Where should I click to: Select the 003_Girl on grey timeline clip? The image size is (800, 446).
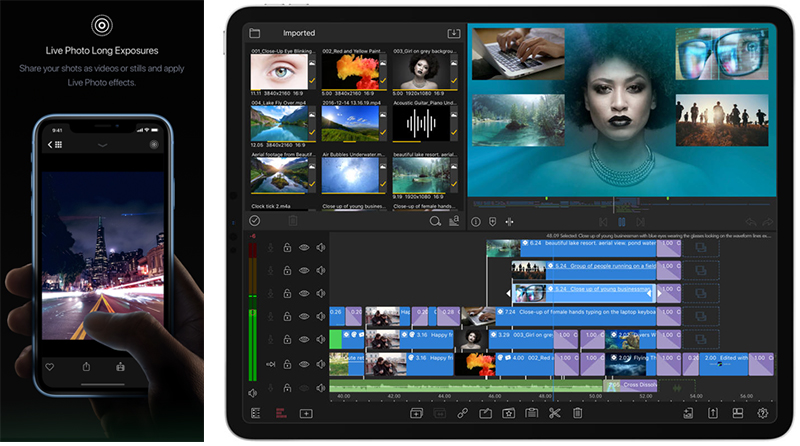click(x=503, y=339)
